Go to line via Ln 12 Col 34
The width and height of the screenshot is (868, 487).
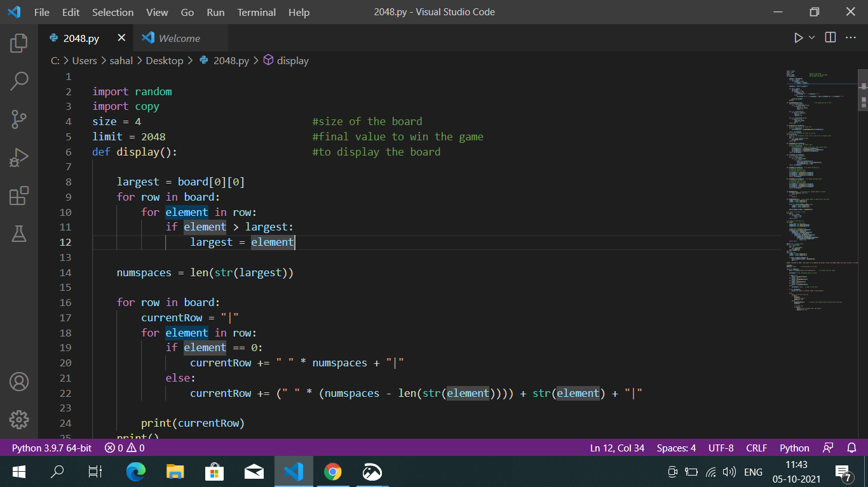617,448
